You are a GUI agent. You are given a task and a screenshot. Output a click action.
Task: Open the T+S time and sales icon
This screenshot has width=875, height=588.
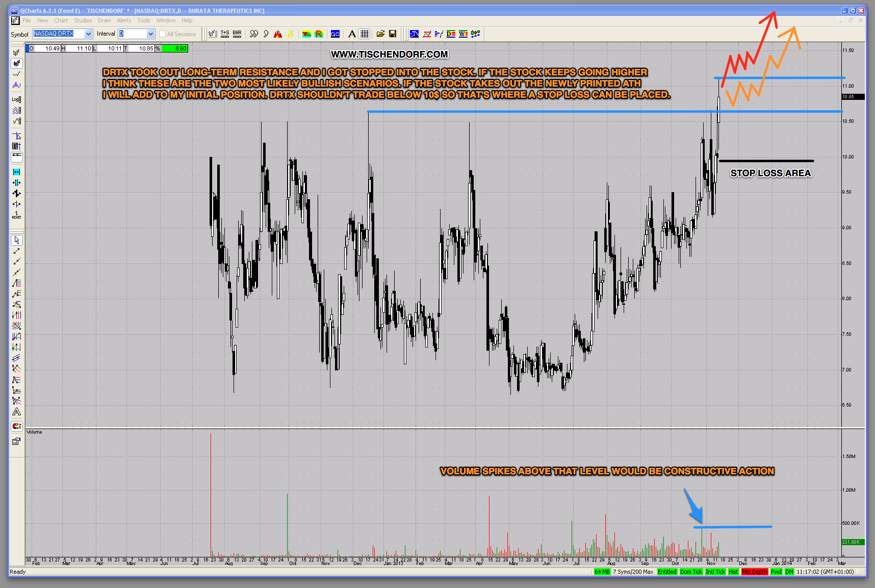coord(225,34)
